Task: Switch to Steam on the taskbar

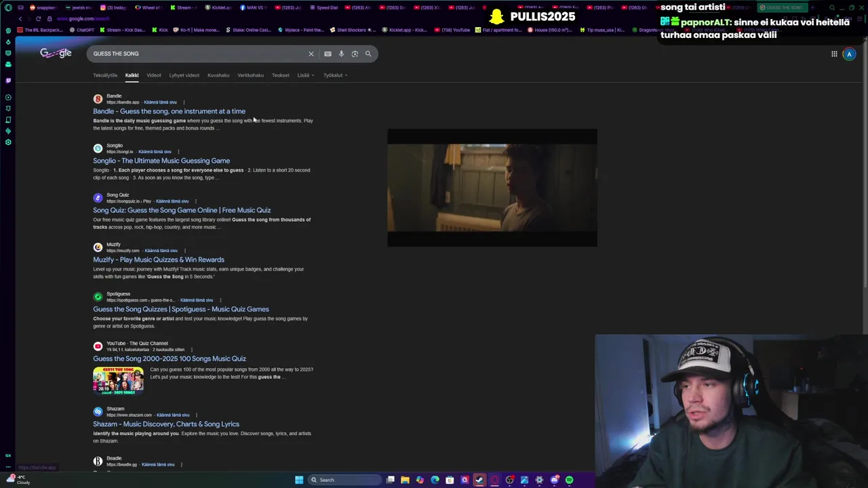Action: pos(479,480)
